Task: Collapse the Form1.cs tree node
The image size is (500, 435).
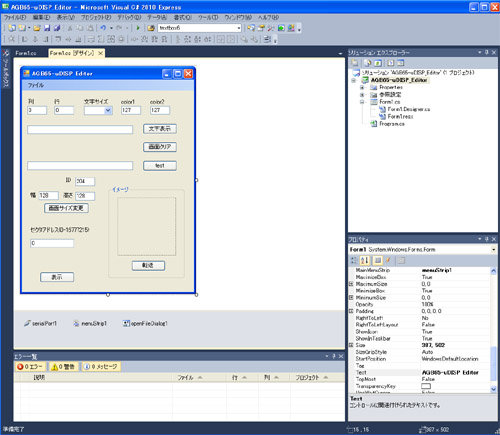Action: tap(362, 102)
